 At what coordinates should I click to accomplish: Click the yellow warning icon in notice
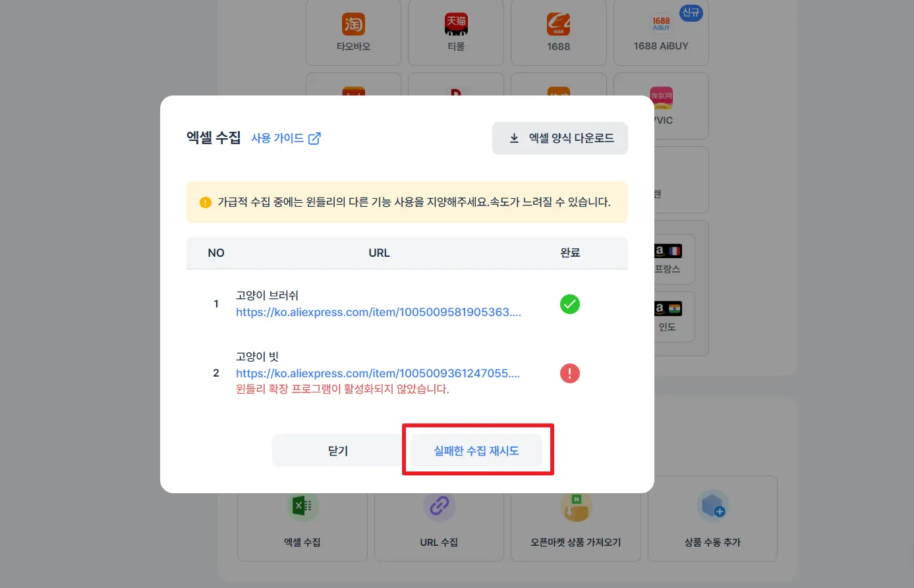pos(206,202)
